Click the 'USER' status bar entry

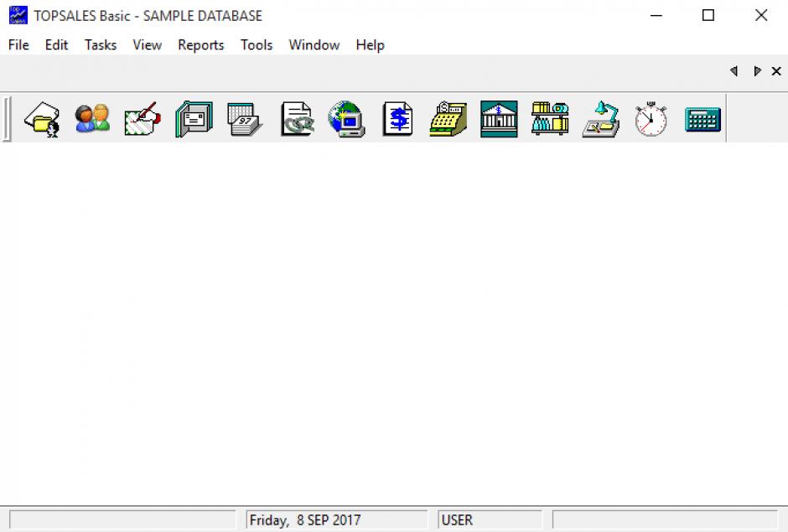457,520
